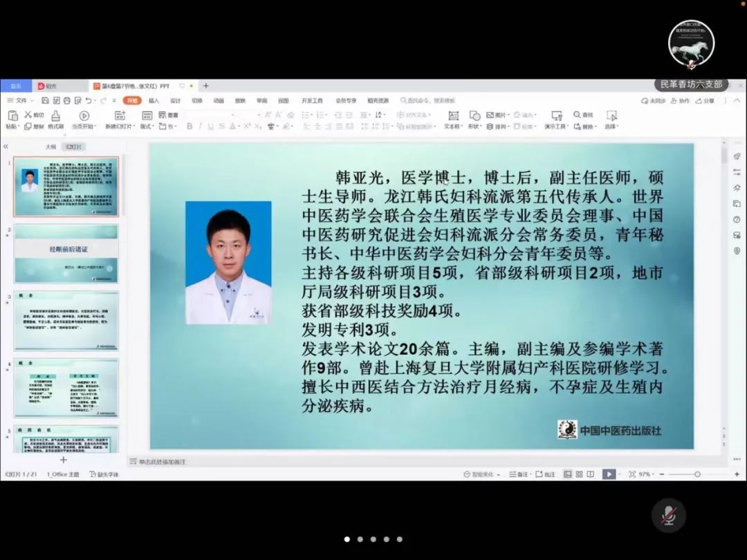Open the Presentation Tools icon
The width and height of the screenshot is (747, 560).
point(556,115)
